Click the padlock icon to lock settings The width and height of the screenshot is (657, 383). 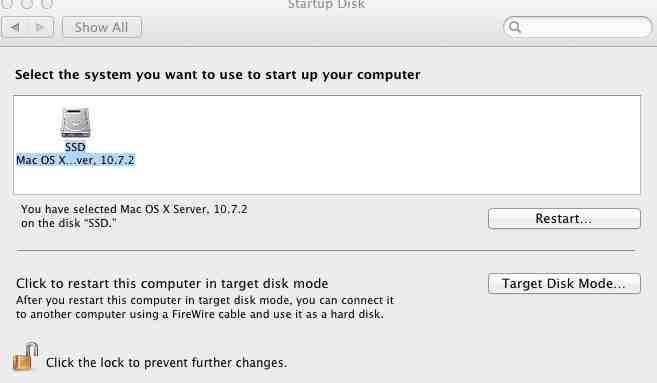(25, 357)
